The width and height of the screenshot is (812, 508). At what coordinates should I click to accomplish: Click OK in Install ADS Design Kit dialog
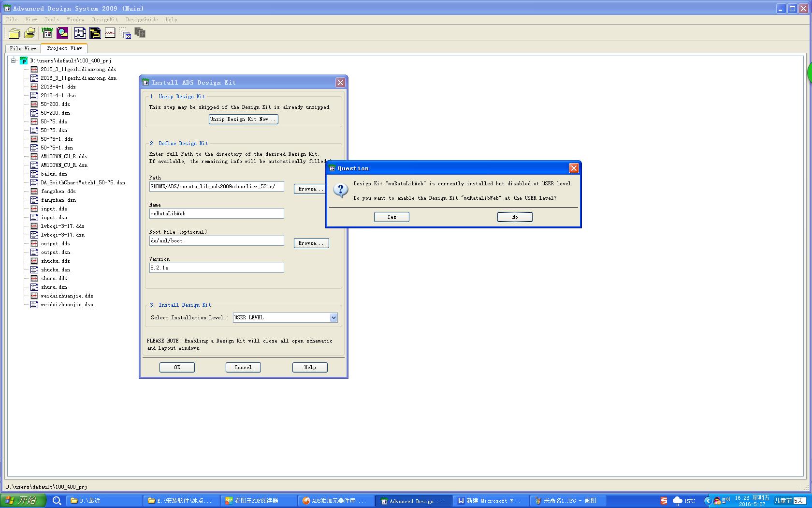[177, 368]
